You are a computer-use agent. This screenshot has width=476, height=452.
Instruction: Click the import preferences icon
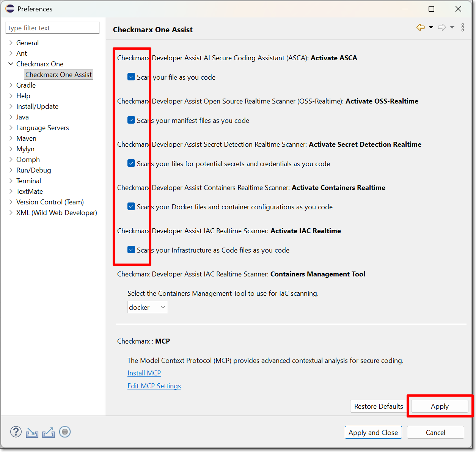pyautogui.click(x=32, y=432)
